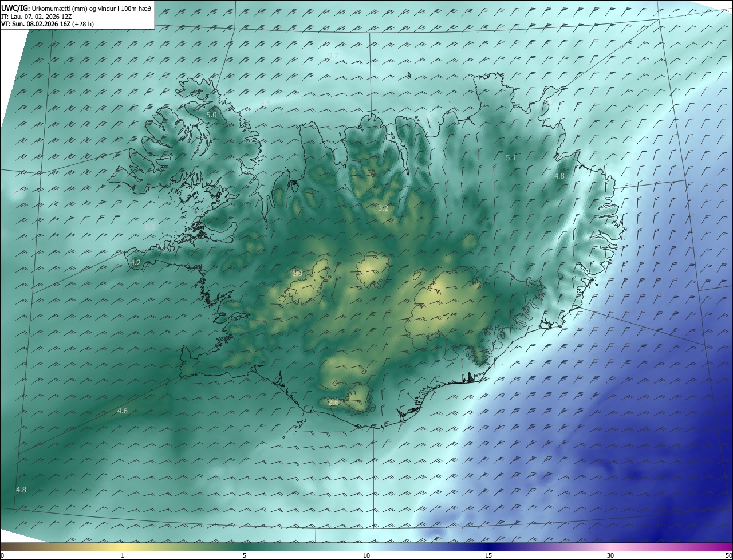Click the valid time text 'VT: Sun. 08.02.2026 16Z (+28 h)'
733x560 pixels.
tap(48, 24)
